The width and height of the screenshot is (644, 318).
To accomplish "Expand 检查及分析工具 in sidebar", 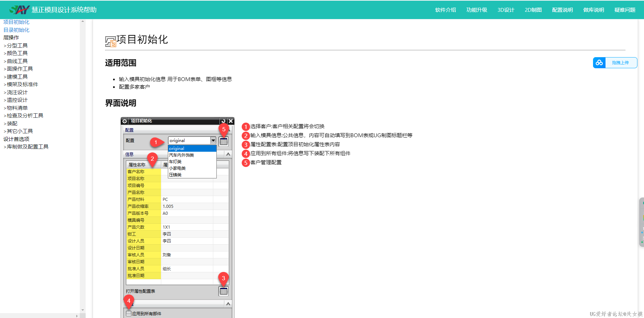I will pos(23,115).
